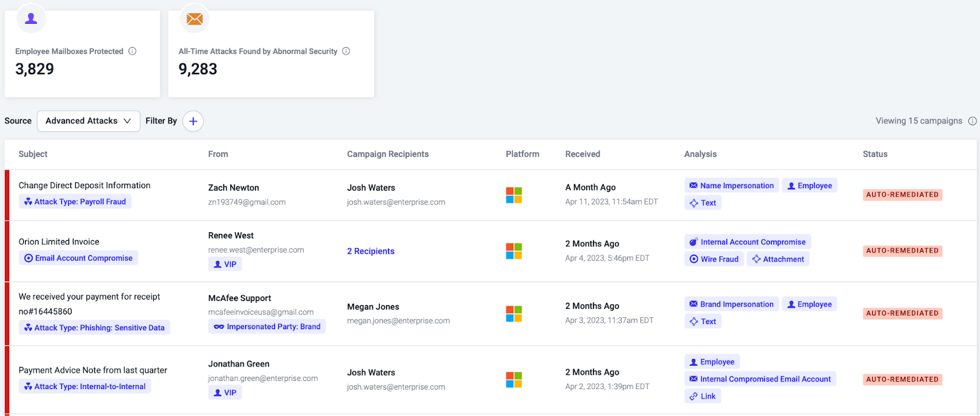Image resolution: width=980 pixels, height=416 pixels.
Task: Click the info icon beside Viewing 15 campaigns
Action: (972, 121)
